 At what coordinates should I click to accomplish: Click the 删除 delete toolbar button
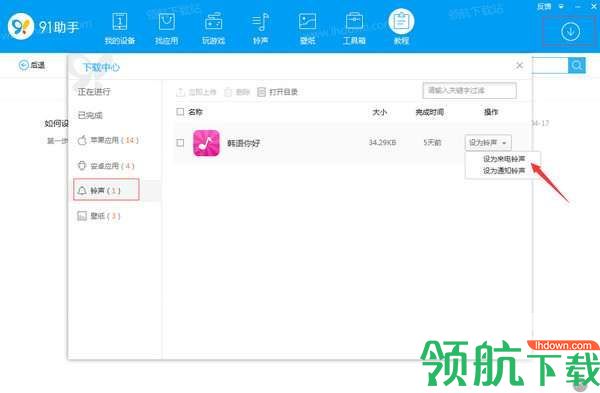[x=237, y=92]
